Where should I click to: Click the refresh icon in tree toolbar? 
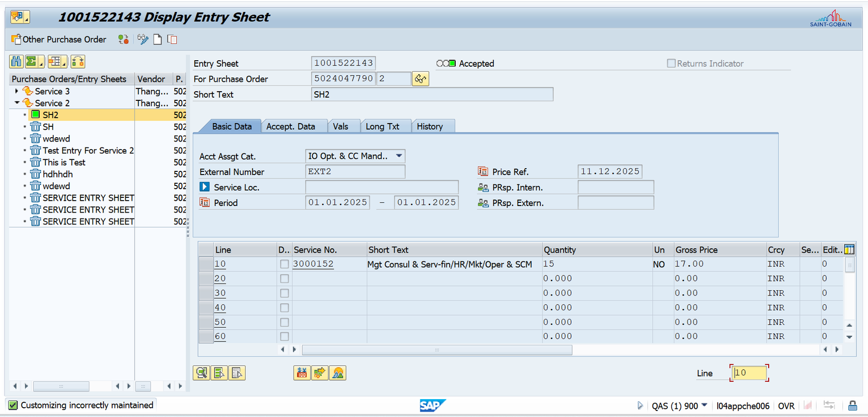(78, 62)
